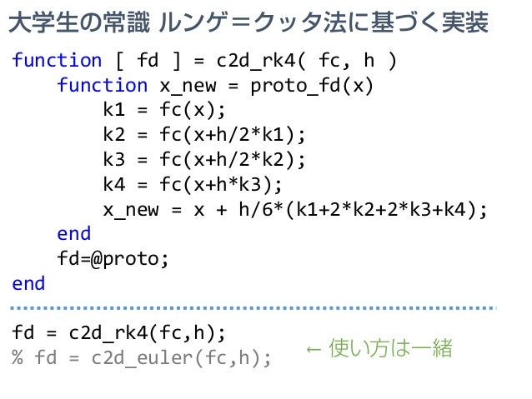Screen dimensions: 532x399
Task: Click the '( fc, h )' input arguments in header
Action: click(x=349, y=61)
